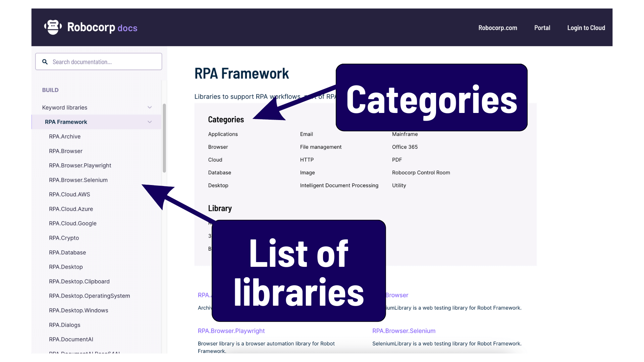
Task: Open RPA.Desktop.Clipboard sidebar entry
Action: (x=79, y=282)
